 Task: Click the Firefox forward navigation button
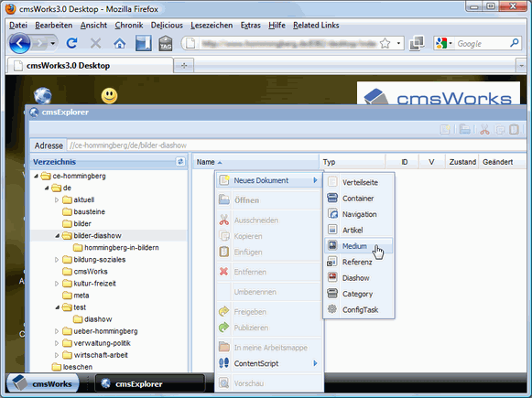[x=40, y=43]
